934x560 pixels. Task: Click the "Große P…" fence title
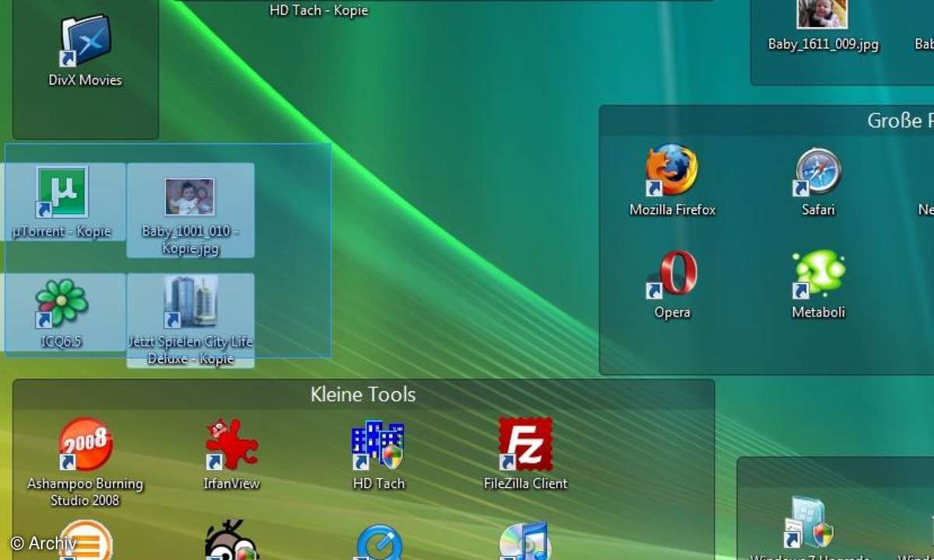click(901, 121)
